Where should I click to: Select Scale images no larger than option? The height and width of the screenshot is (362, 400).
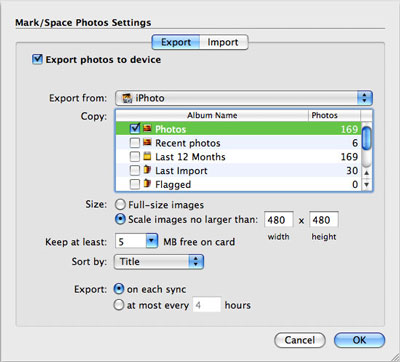pos(120,219)
